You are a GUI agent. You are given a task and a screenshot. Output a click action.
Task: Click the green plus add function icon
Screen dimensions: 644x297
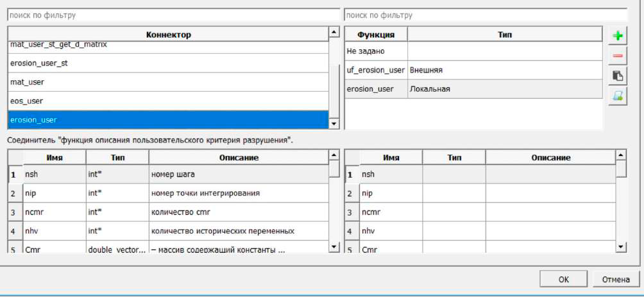pos(618,36)
